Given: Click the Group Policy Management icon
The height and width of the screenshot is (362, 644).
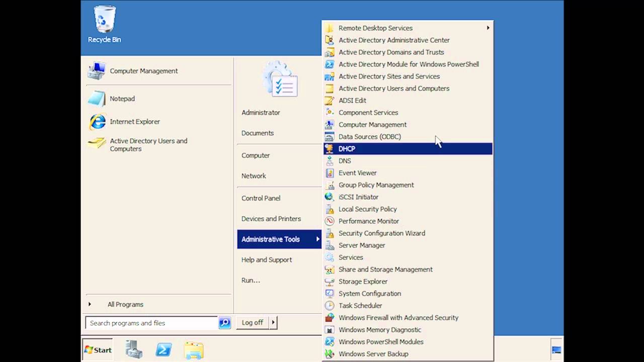Looking at the screenshot, I should coord(329,185).
